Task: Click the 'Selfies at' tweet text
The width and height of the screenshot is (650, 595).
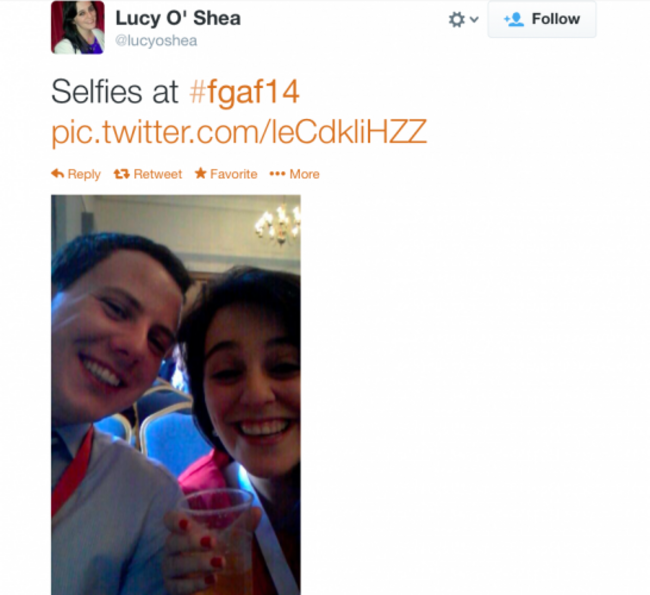Action: click(114, 92)
